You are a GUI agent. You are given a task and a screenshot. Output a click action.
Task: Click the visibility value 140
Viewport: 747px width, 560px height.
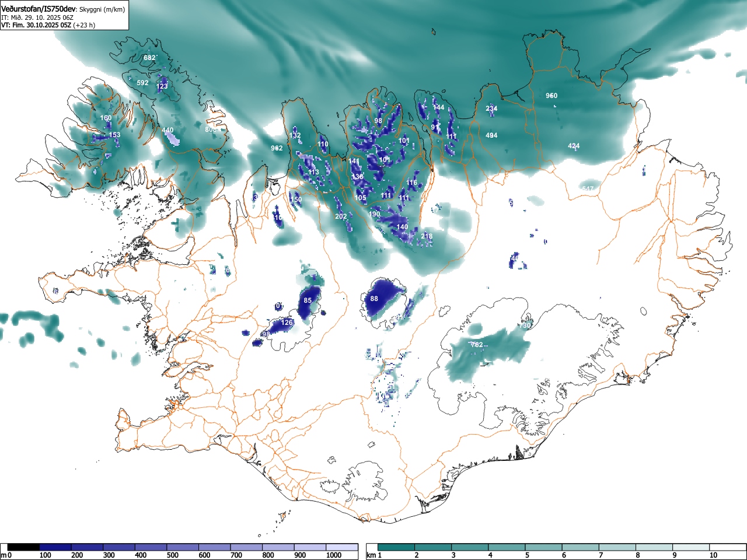pyautogui.click(x=402, y=227)
